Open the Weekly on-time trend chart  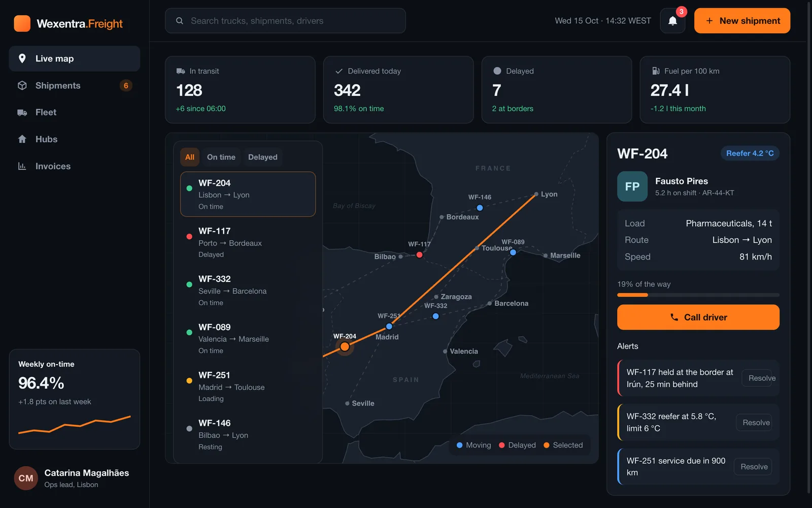pyautogui.click(x=75, y=425)
